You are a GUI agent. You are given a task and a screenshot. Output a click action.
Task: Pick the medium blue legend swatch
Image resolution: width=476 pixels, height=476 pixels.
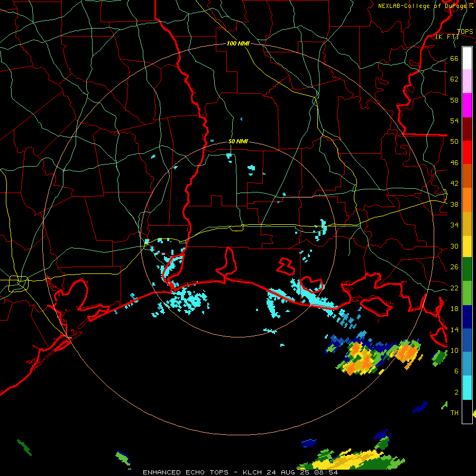pyautogui.click(x=467, y=340)
